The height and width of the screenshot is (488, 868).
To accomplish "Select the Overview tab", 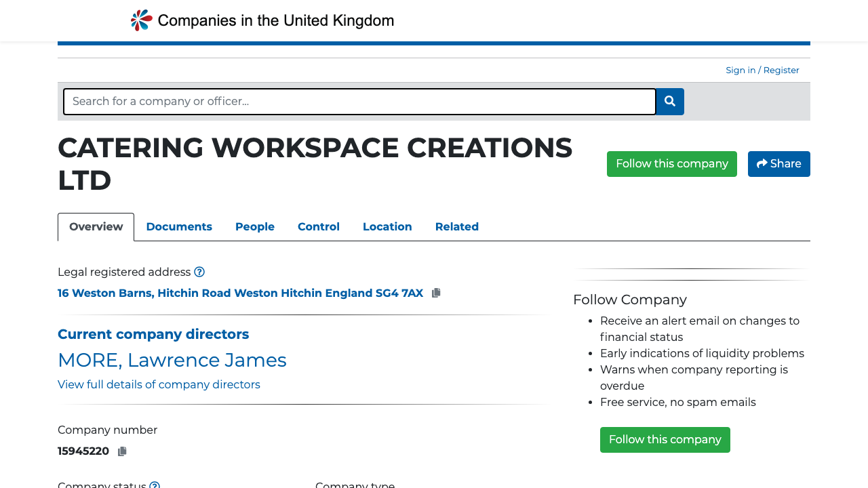I will [x=96, y=226].
